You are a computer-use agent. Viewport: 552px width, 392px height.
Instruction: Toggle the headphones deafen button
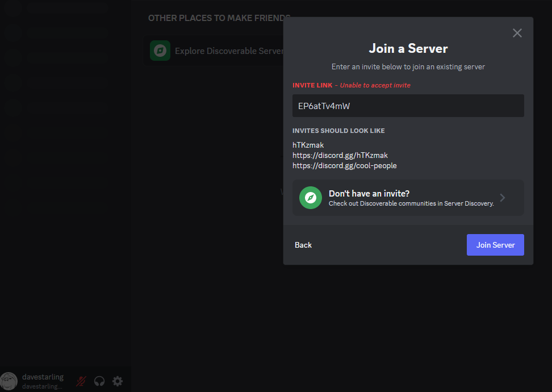pos(99,381)
